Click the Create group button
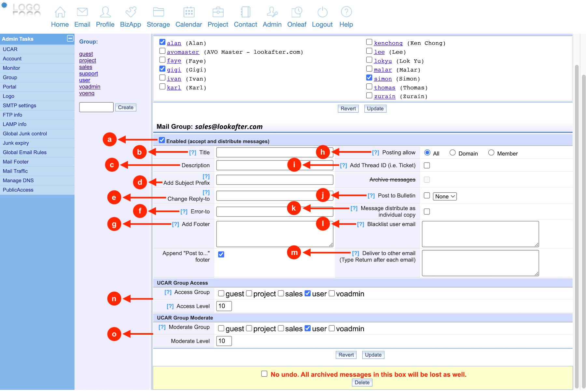Viewport: 586px width, 392px height. [126, 107]
